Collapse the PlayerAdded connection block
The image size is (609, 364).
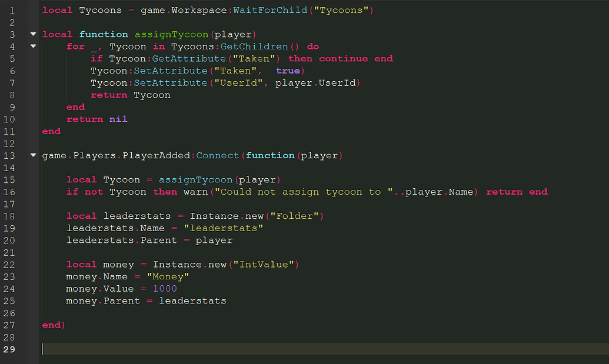(33, 155)
